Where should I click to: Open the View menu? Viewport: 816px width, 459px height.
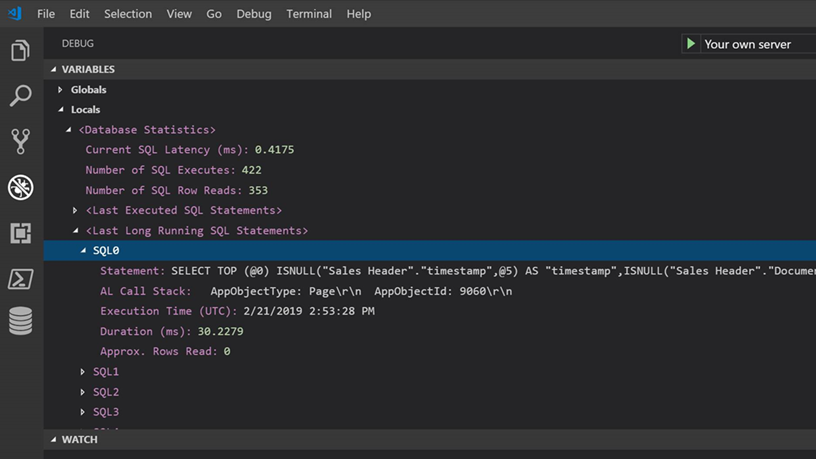tap(179, 14)
